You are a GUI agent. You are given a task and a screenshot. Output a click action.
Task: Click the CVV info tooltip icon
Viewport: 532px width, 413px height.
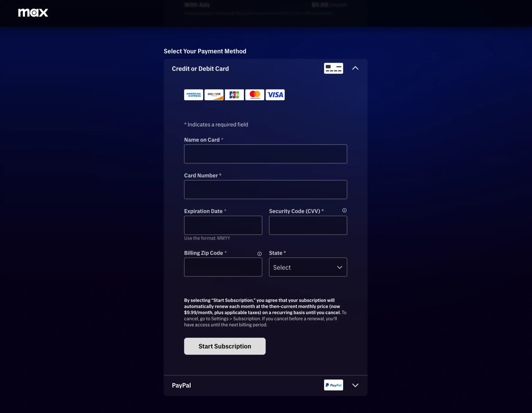[x=344, y=210]
